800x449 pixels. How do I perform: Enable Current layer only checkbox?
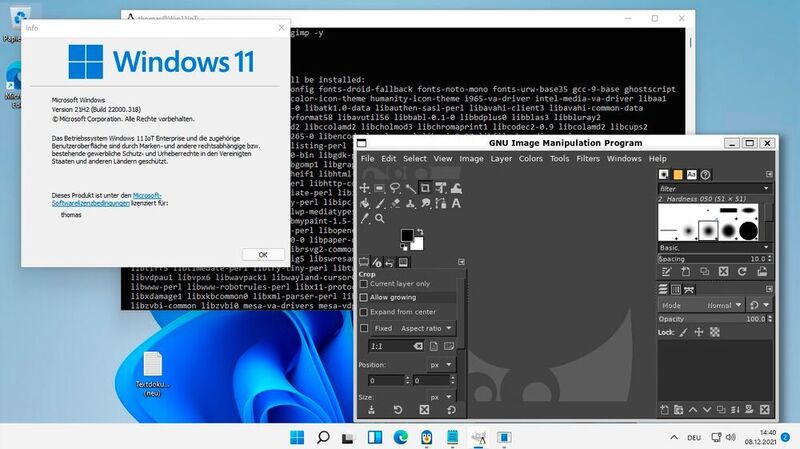[x=364, y=284]
